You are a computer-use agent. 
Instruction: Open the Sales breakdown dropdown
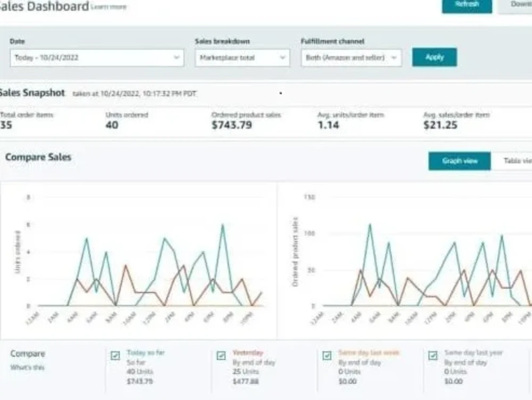coord(242,58)
